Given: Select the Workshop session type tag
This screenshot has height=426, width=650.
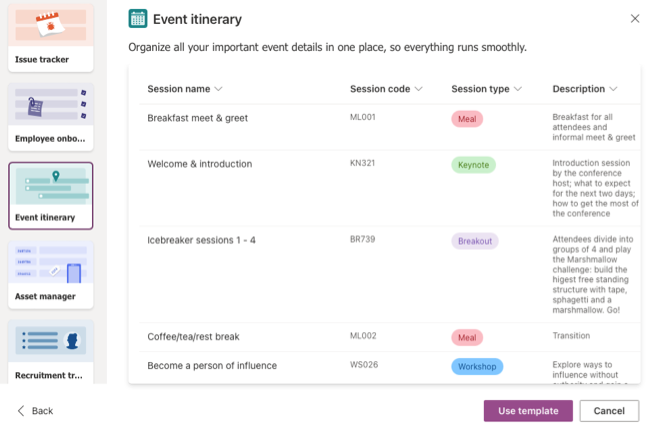Looking at the screenshot, I should point(477,367).
